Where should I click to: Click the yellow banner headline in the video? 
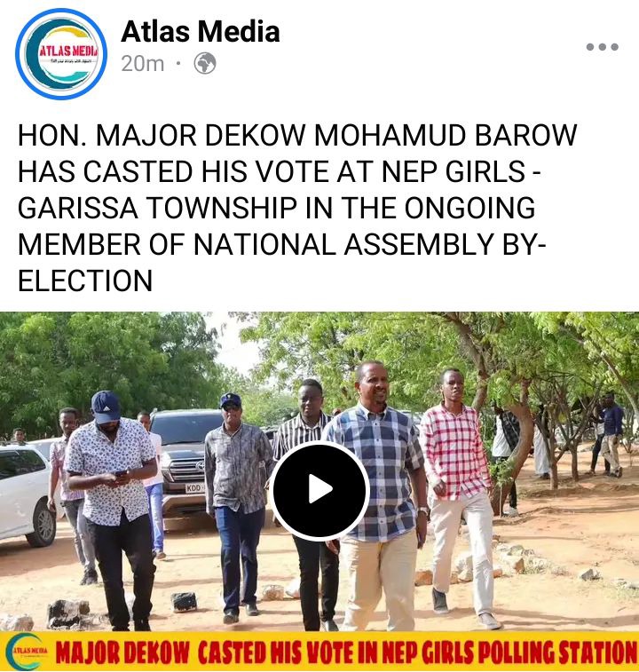coord(345,652)
